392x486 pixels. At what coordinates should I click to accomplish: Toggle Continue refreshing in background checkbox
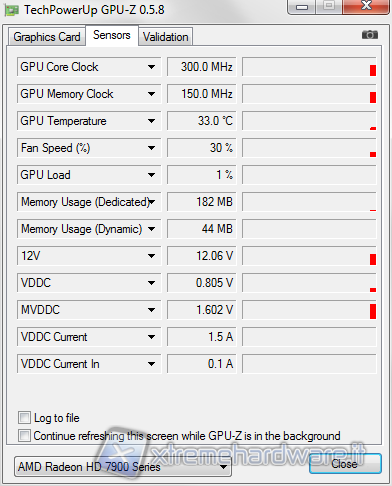24,435
